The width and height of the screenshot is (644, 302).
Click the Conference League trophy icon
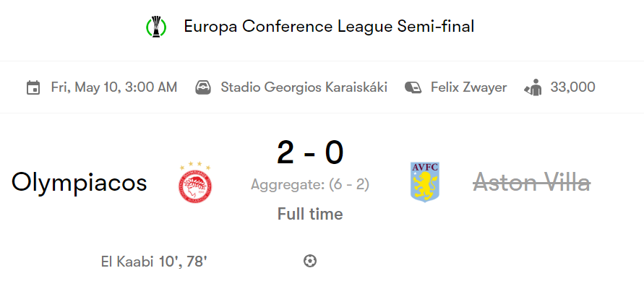pos(156,27)
